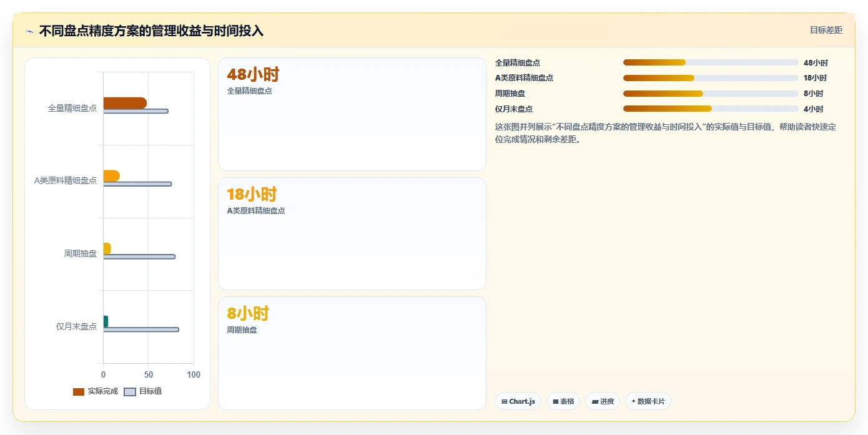Click the 全量精细盘点 progress bar
The image size is (868, 435).
(711, 62)
